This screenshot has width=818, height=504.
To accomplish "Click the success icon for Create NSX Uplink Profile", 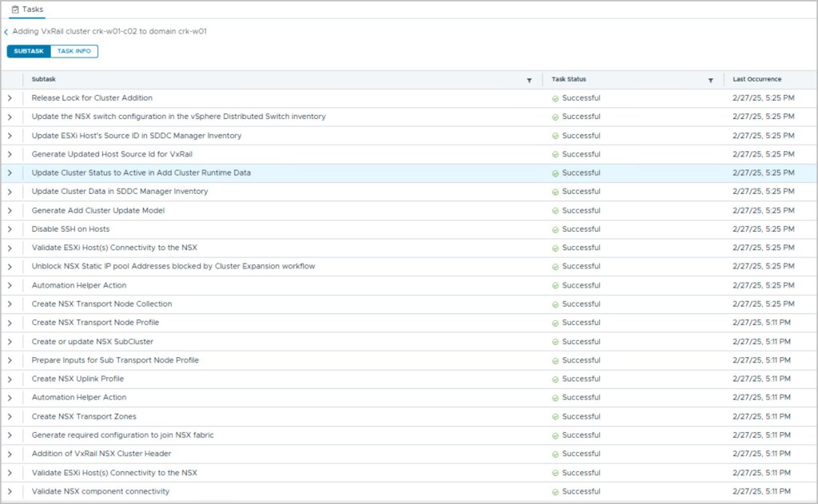I will [x=555, y=379].
